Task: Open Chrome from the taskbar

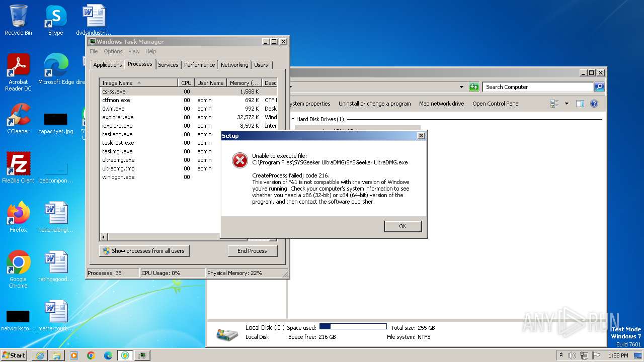Action: tap(91, 355)
